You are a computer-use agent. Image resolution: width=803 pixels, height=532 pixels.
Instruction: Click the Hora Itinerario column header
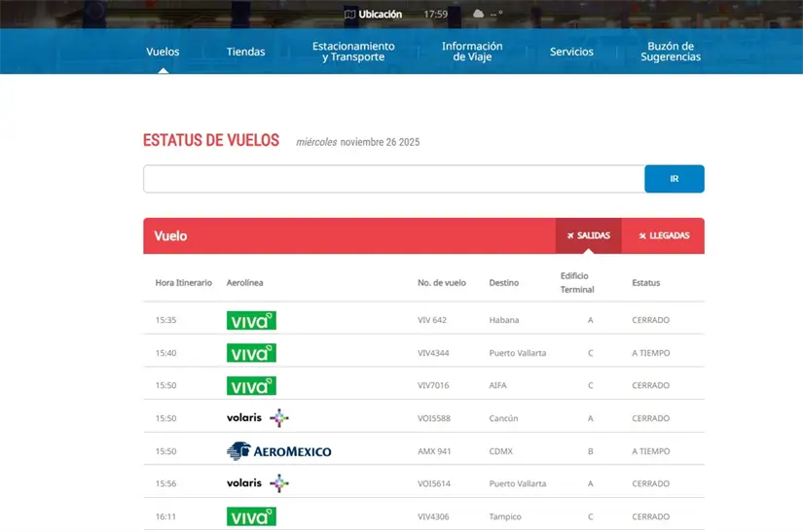[x=183, y=283]
